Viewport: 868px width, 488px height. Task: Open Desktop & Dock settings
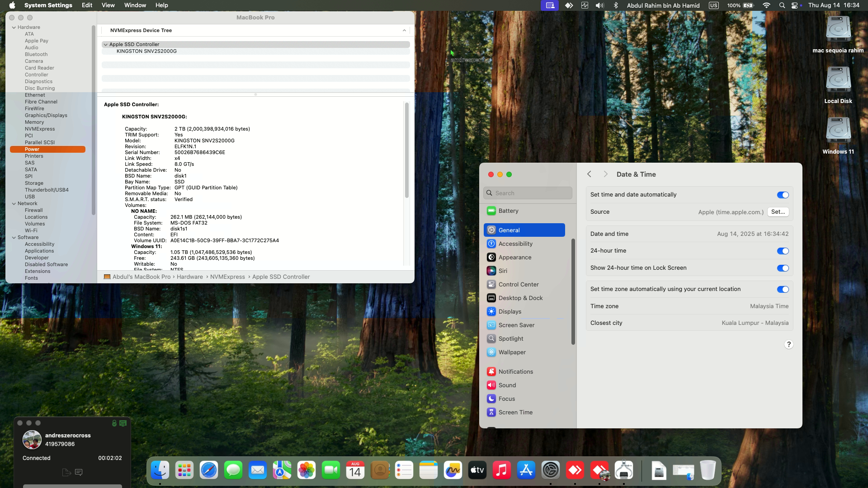(524, 298)
